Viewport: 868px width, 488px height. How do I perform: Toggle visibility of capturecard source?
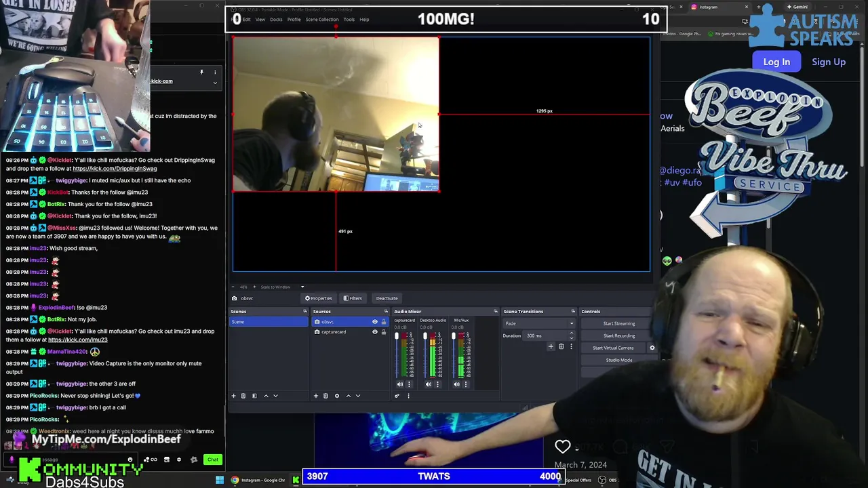tap(374, 331)
